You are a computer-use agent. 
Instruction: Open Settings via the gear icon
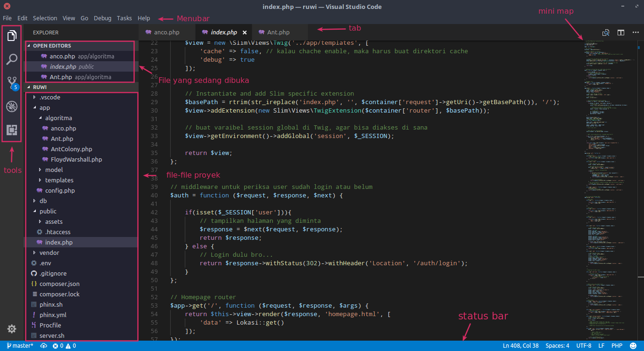(12, 329)
